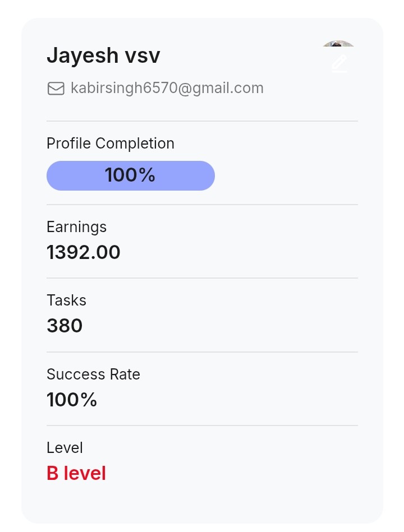Click the envelope icon beside the email

56,89
